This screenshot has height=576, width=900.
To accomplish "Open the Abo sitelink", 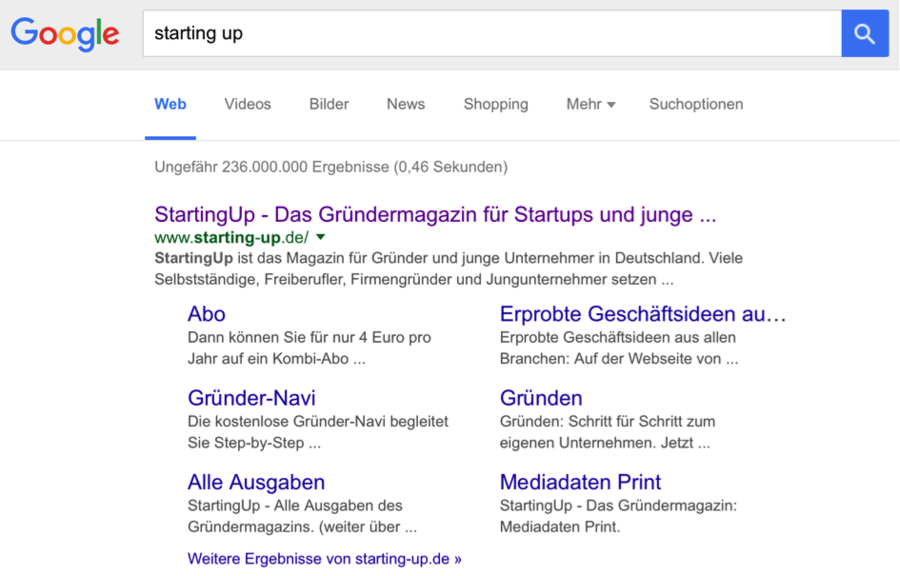I will [x=207, y=314].
